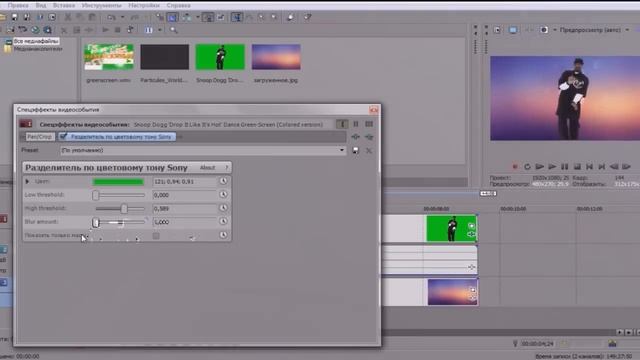Open the Undo history dropdown arrow
Viewport: 640px width, 360px height.
point(122,17)
